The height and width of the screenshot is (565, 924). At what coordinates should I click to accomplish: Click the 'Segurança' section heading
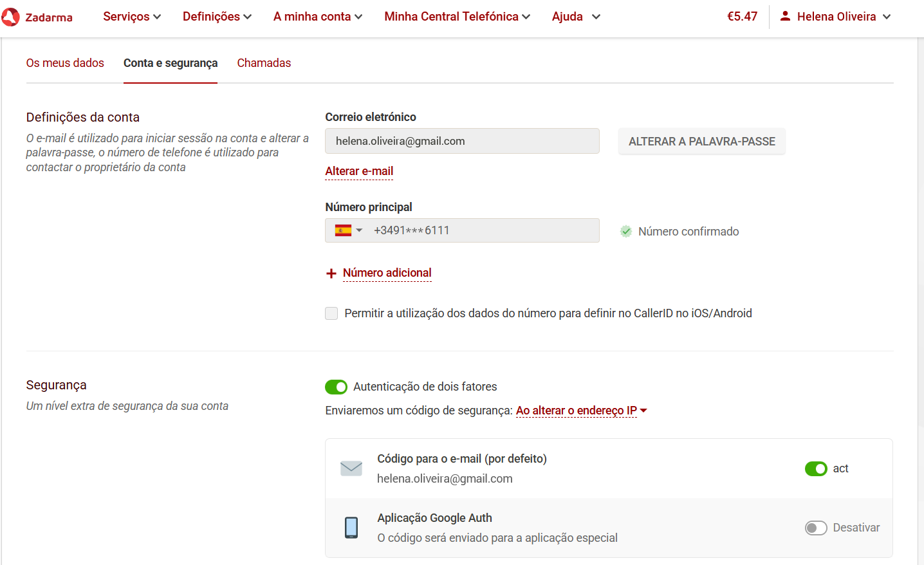click(x=57, y=385)
